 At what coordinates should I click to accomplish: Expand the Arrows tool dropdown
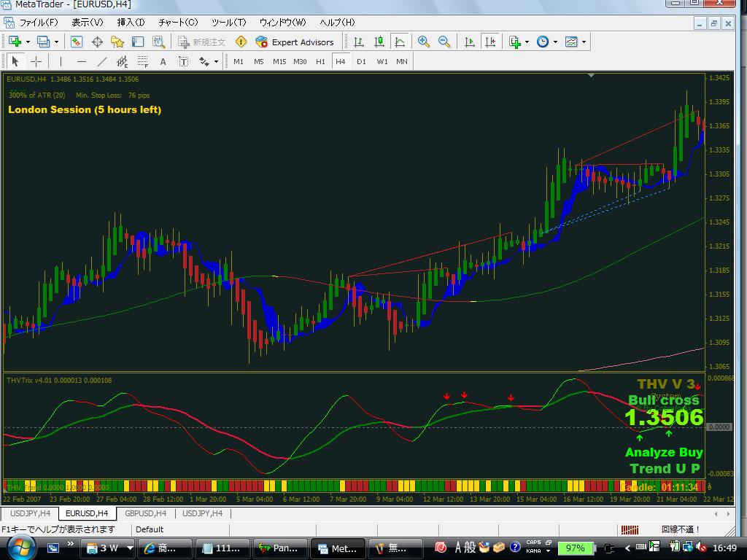(x=216, y=61)
